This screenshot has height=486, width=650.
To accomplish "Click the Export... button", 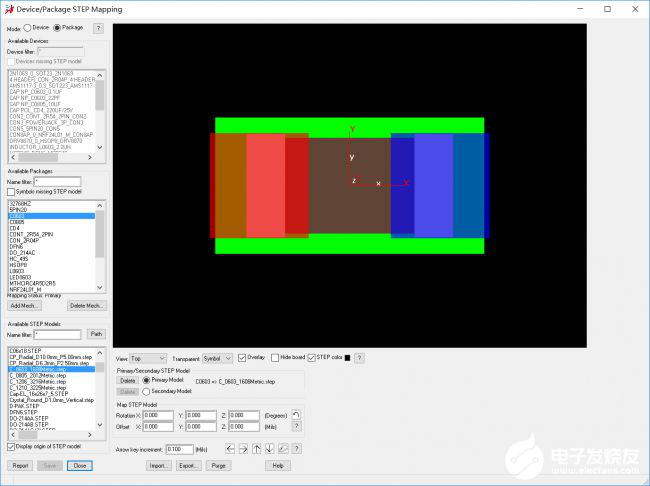I will (x=187, y=466).
